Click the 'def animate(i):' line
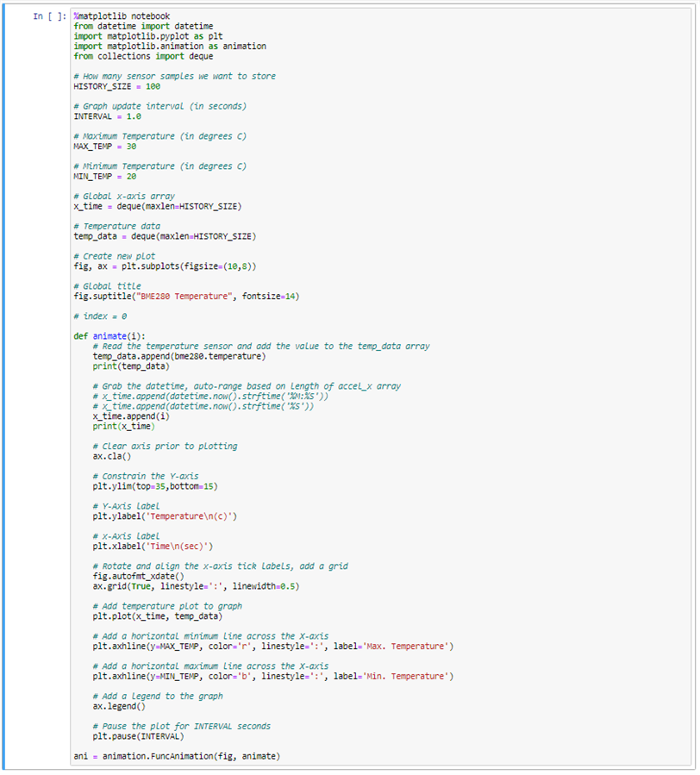The width and height of the screenshot is (700, 775). (109, 336)
